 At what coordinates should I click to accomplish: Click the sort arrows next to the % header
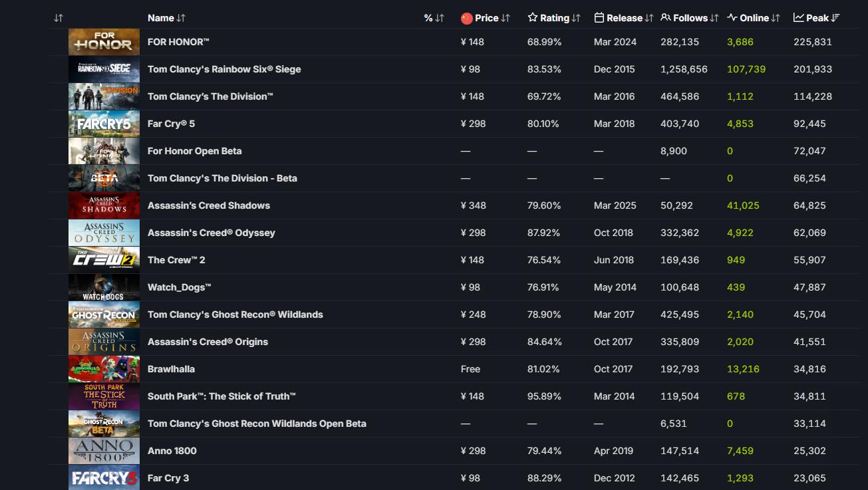point(440,18)
